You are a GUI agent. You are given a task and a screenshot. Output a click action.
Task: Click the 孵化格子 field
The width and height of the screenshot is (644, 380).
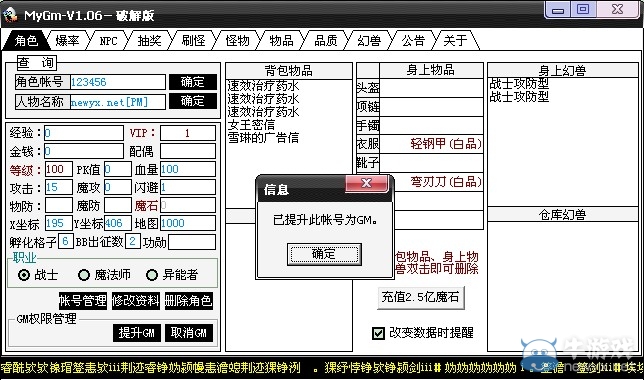click(x=66, y=241)
